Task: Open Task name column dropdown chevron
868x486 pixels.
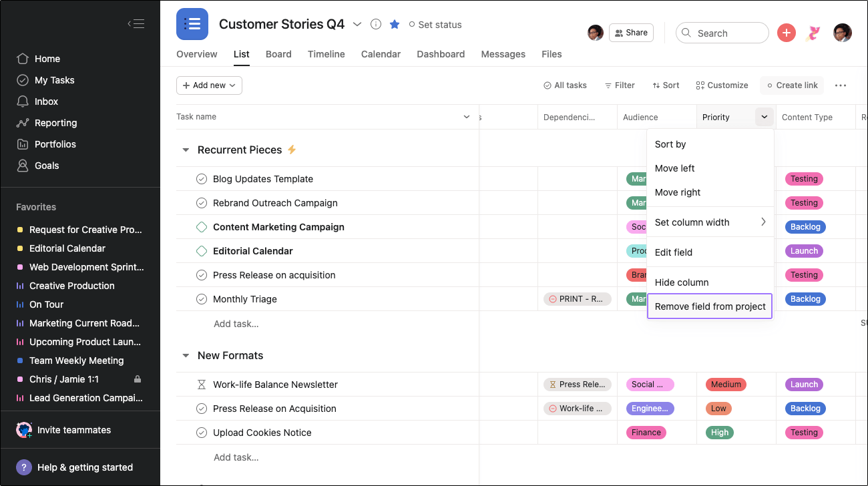Action: click(467, 117)
